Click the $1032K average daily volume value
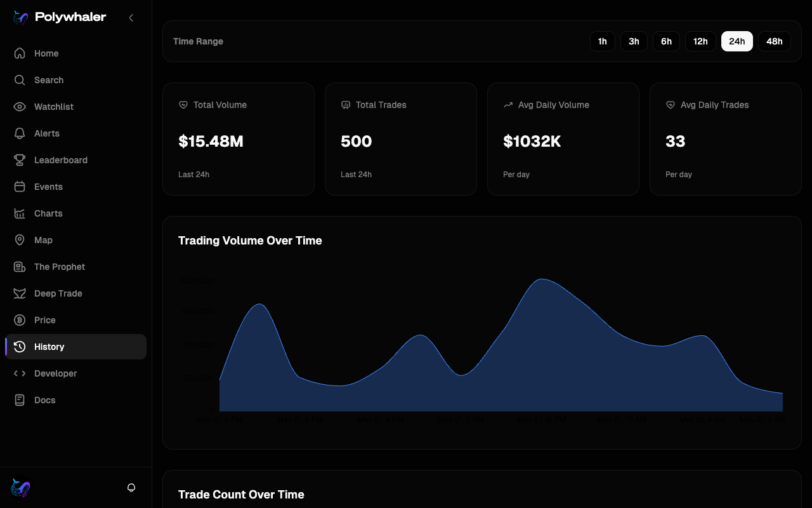This screenshot has height=508, width=812. (x=532, y=141)
